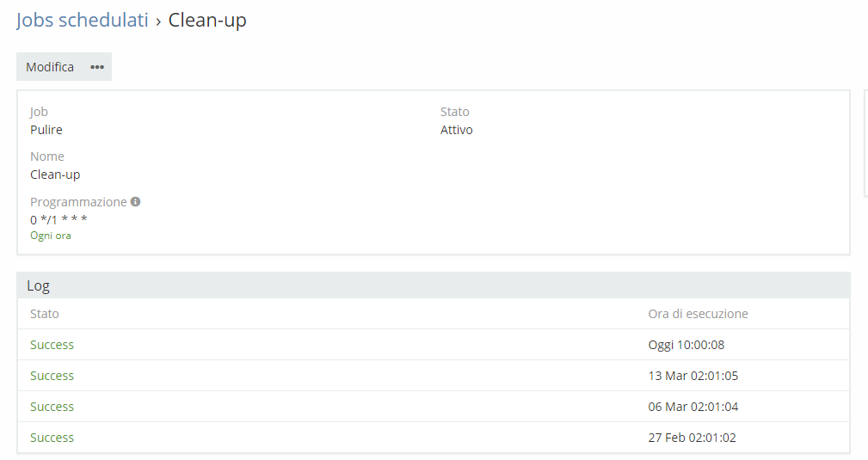Click the cron expression 0 */1 * * *

[x=58, y=219]
